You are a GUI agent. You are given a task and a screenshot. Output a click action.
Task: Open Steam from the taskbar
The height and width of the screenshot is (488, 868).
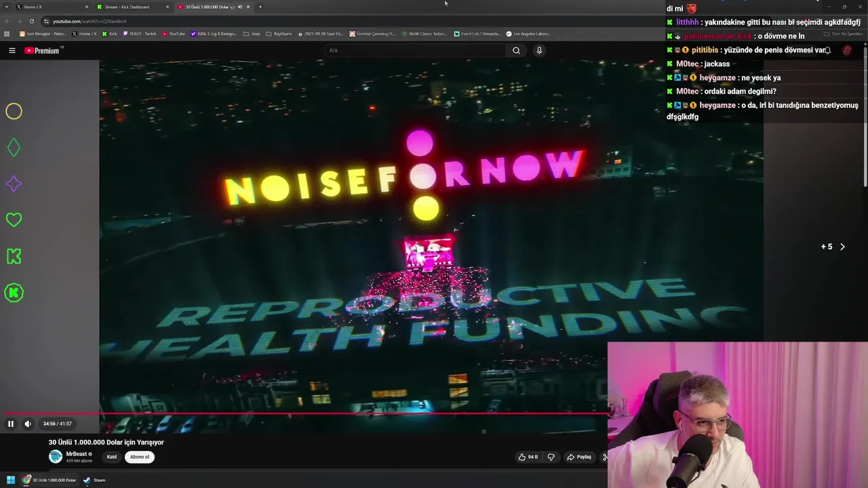pyautogui.click(x=94, y=480)
